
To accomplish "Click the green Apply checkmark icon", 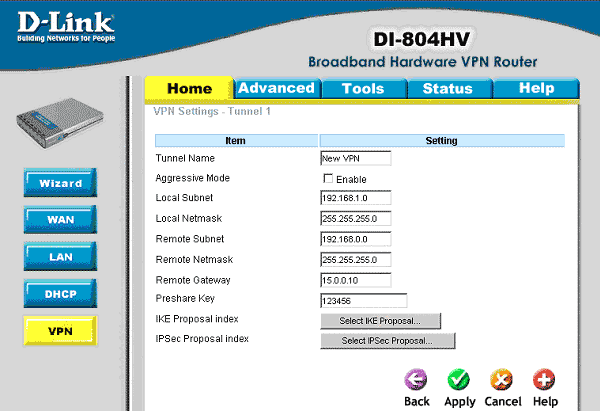I will click(x=459, y=380).
